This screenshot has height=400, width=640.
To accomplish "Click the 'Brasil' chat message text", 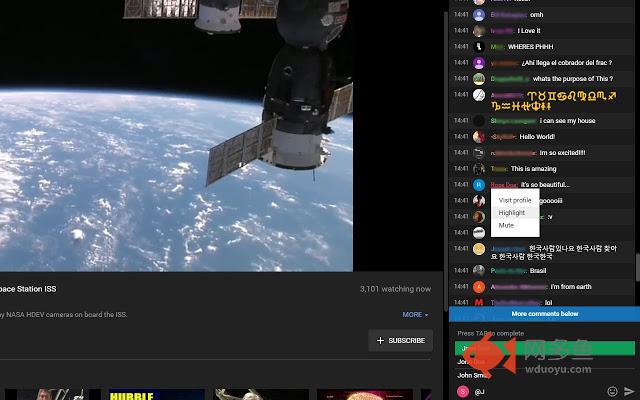I will click(x=538, y=271).
